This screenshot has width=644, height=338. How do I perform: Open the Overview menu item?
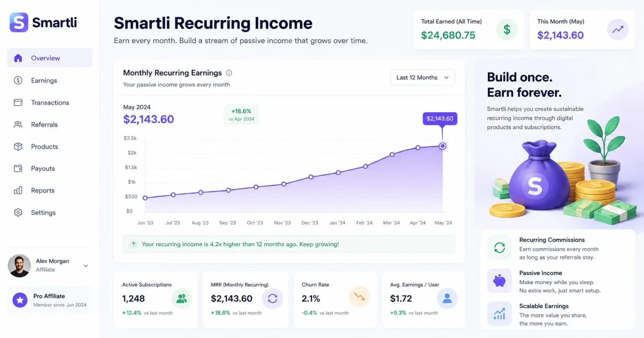point(50,58)
